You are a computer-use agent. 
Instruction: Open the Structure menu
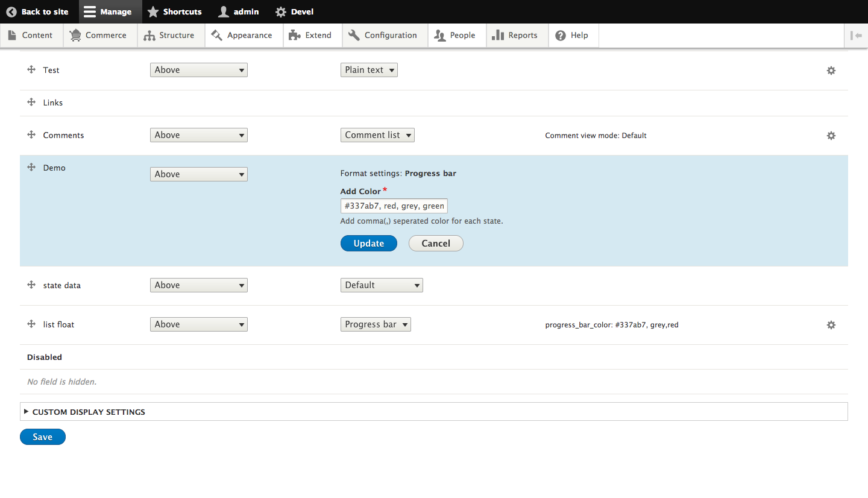[x=169, y=36]
